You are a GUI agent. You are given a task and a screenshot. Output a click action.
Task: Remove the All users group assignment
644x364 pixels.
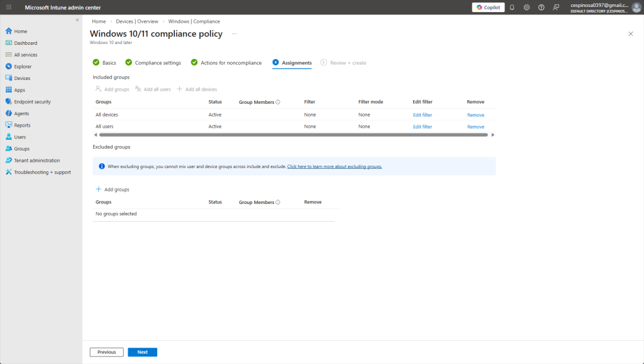(x=475, y=127)
